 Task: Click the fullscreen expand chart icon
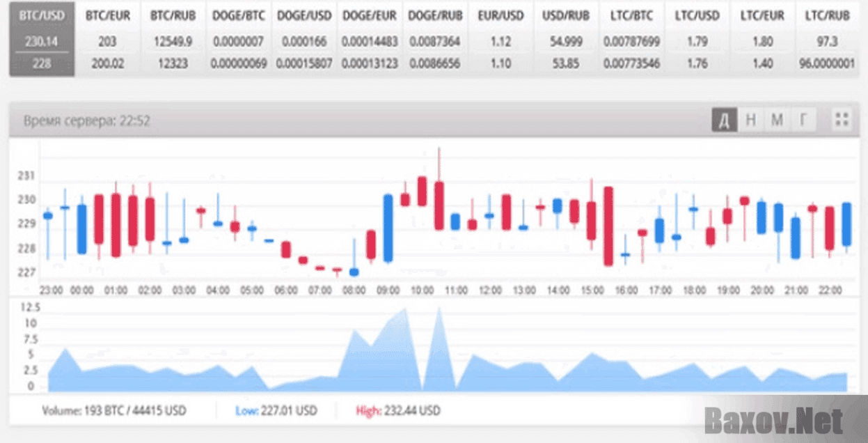pyautogui.click(x=842, y=120)
